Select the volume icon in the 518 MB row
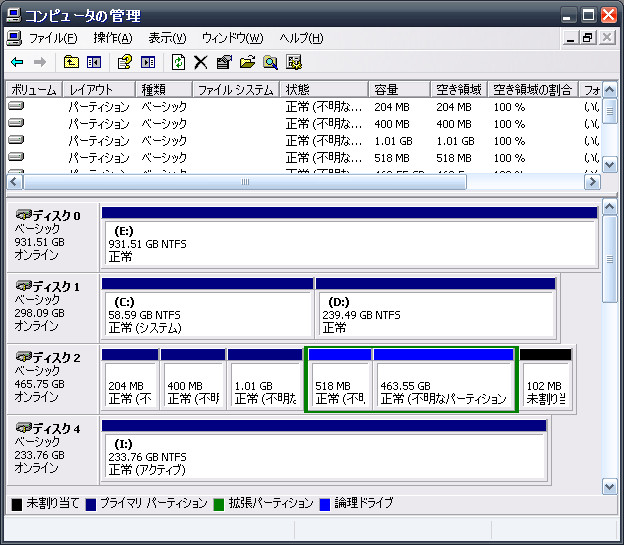 tap(16, 156)
